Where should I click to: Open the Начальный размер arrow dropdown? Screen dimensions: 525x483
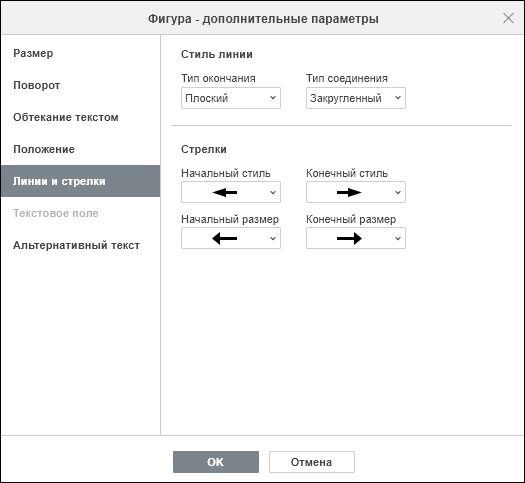231,238
